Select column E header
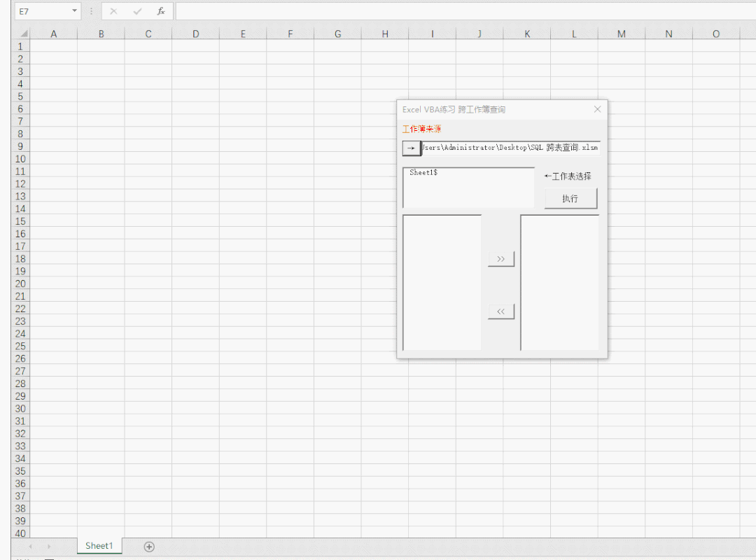 [x=243, y=34]
